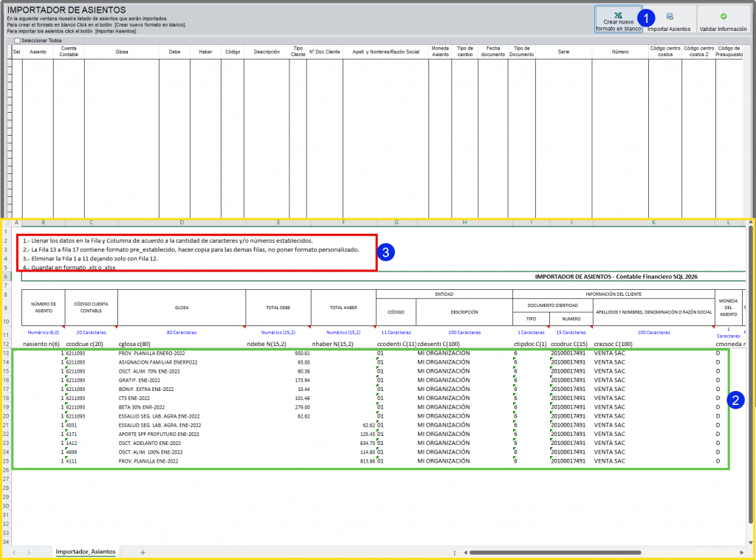The width and height of the screenshot is (756, 560).
Task: Click the Glosa column header in grid
Action: [122, 52]
